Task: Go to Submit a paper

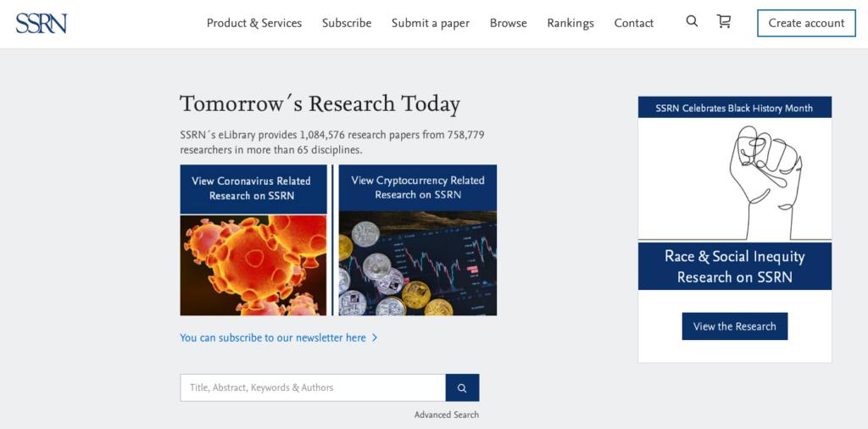Action: click(431, 23)
